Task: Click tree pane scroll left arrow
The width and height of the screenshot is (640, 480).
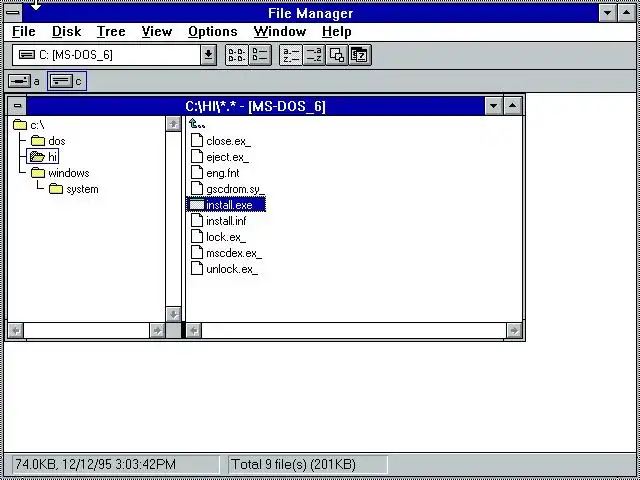Action: click(16, 330)
